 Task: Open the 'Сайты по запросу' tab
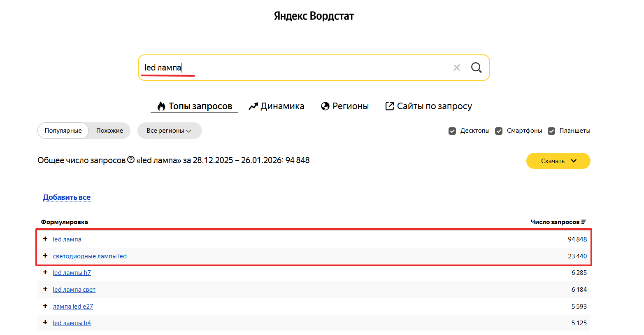(428, 106)
